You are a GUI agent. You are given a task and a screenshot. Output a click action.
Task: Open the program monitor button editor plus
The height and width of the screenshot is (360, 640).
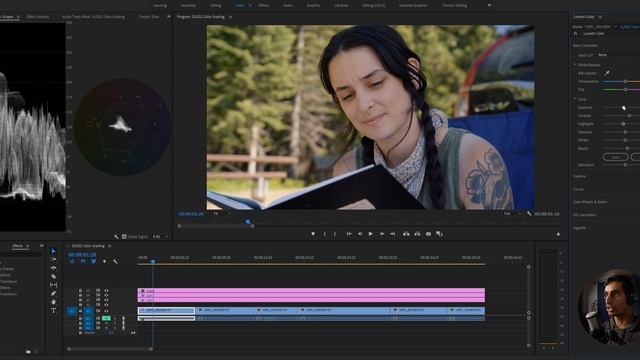pos(558,234)
